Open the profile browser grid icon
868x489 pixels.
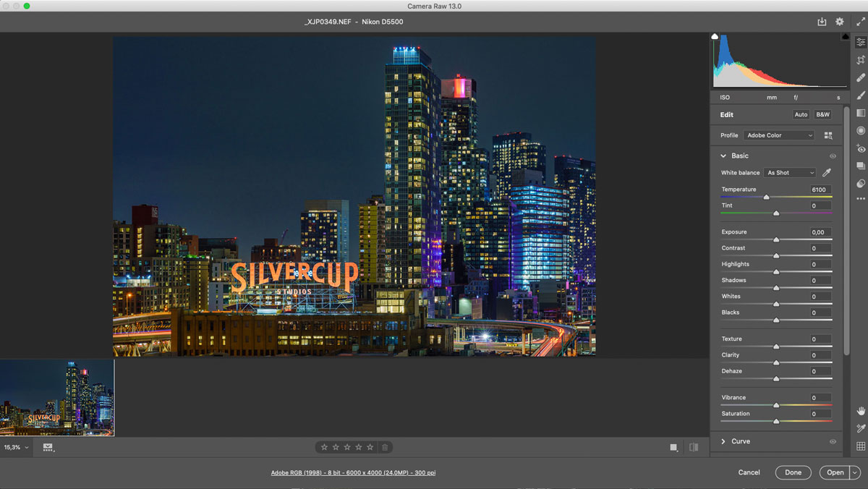tap(828, 135)
